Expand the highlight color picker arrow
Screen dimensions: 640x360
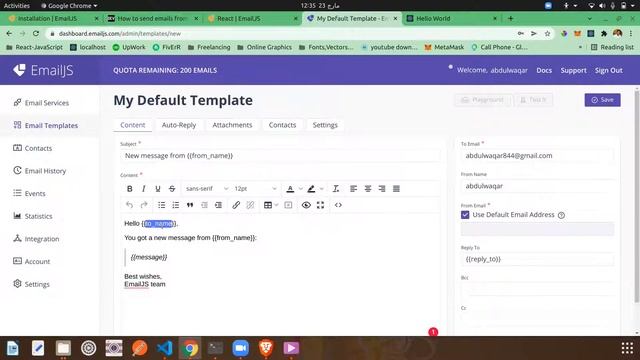(322, 189)
